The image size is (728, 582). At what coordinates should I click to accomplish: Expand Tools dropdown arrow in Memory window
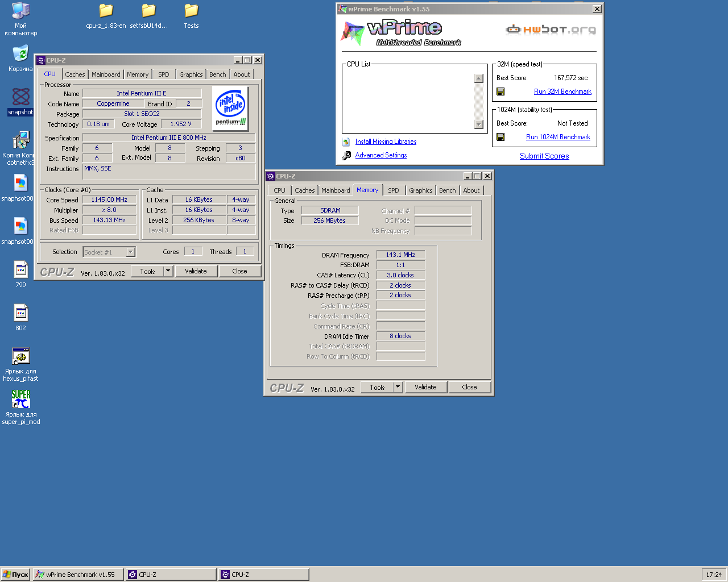(398, 387)
